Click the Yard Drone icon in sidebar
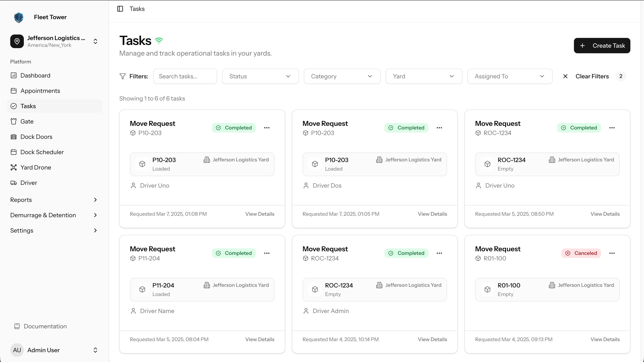The width and height of the screenshot is (644, 362). [13, 168]
